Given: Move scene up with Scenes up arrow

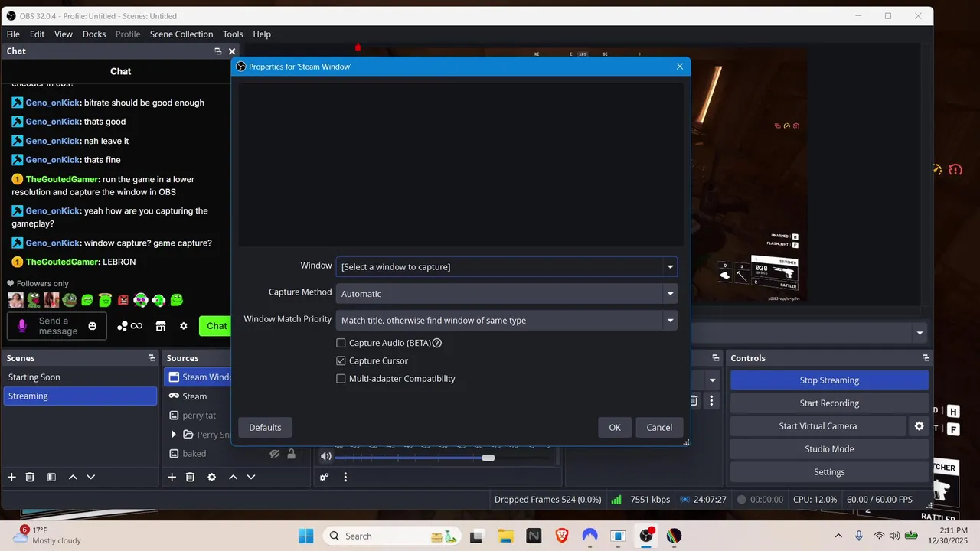Looking at the screenshot, I should 73,477.
